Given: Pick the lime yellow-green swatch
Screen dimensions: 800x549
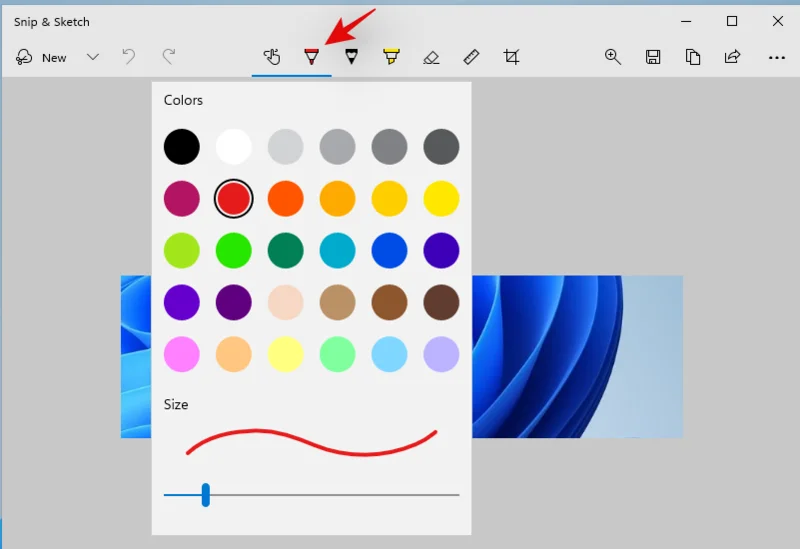Looking at the screenshot, I should [x=182, y=251].
